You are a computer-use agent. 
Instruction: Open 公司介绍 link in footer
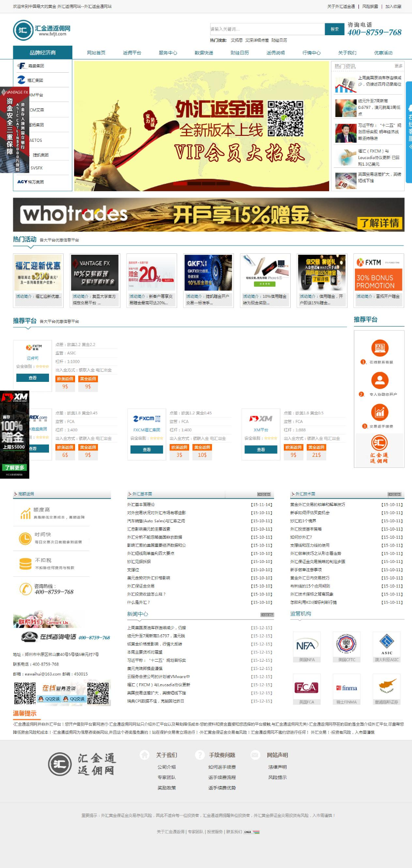[x=167, y=767]
